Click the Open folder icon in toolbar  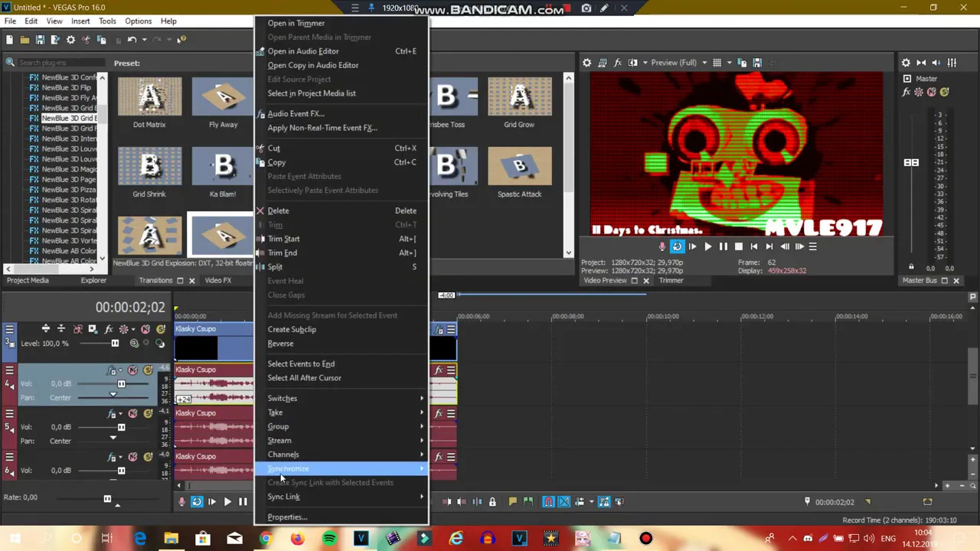point(24,40)
